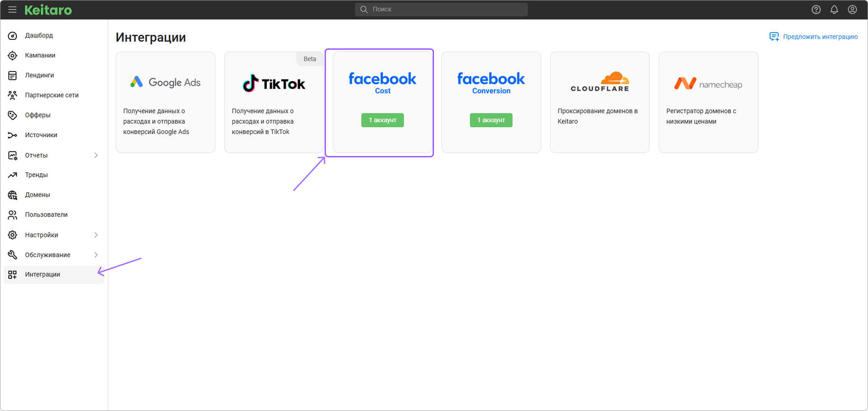Viewport: 868px width, 411px height.
Task: Click the notifications bell icon
Action: (x=834, y=9)
